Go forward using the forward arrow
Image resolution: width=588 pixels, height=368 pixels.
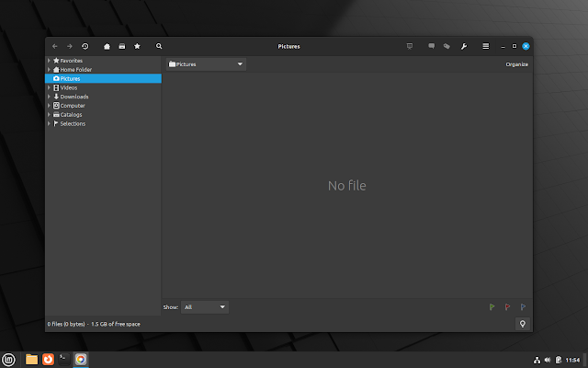tap(70, 46)
